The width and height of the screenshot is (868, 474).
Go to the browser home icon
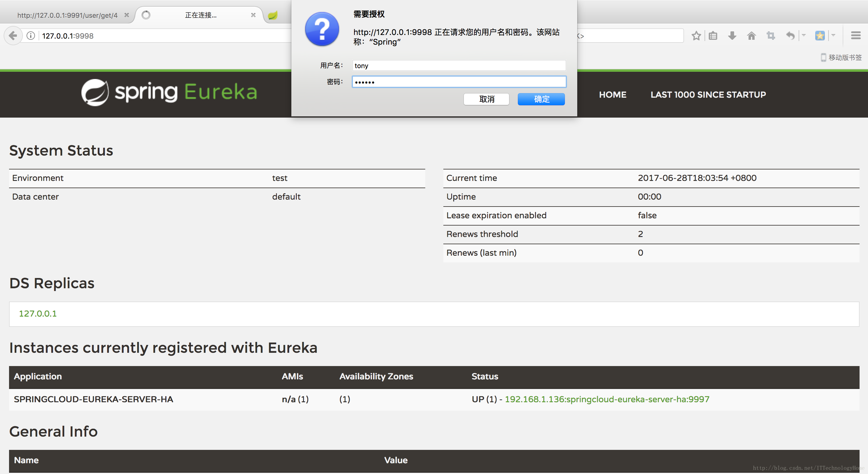pos(751,36)
